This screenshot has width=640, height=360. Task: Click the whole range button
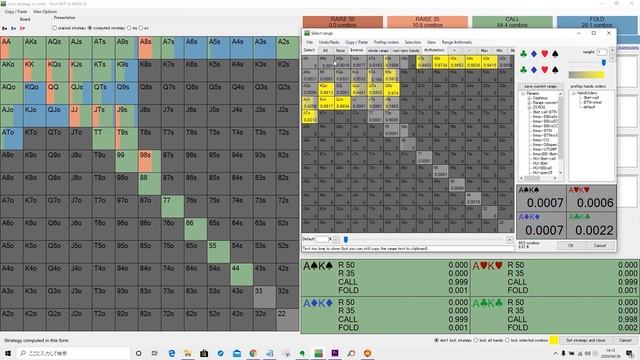tap(378, 51)
